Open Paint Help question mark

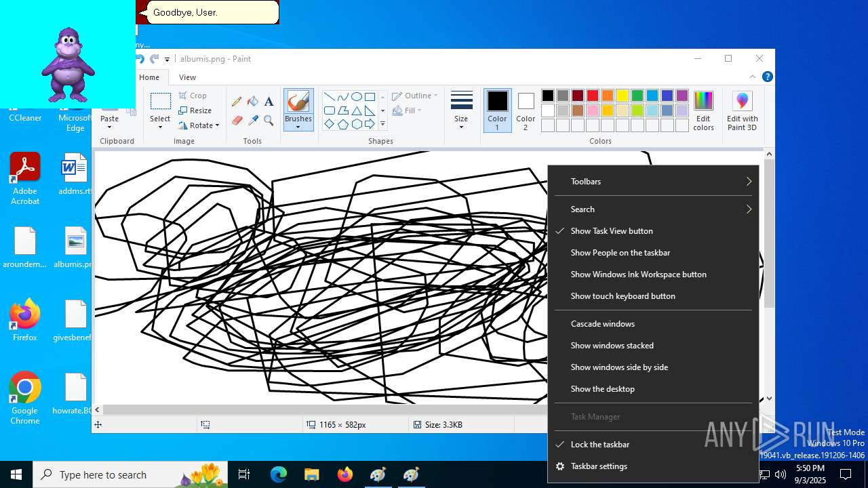(x=767, y=77)
